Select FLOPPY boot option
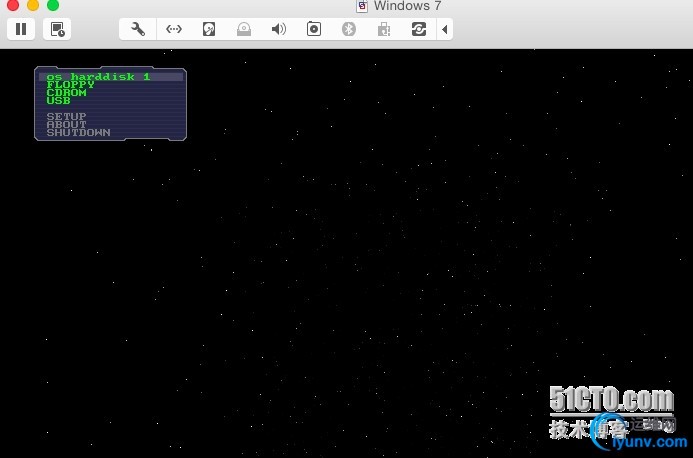Viewport: 693px width, 458px height. 70,84
